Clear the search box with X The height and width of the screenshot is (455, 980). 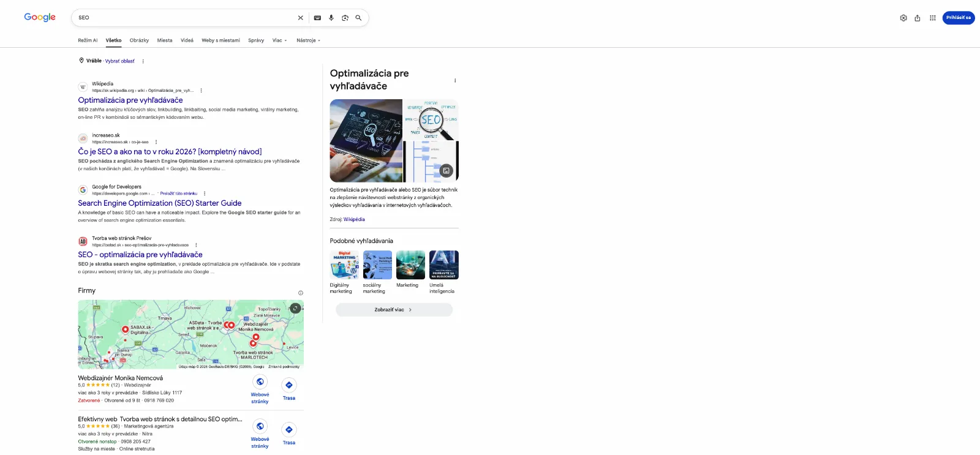click(x=300, y=18)
